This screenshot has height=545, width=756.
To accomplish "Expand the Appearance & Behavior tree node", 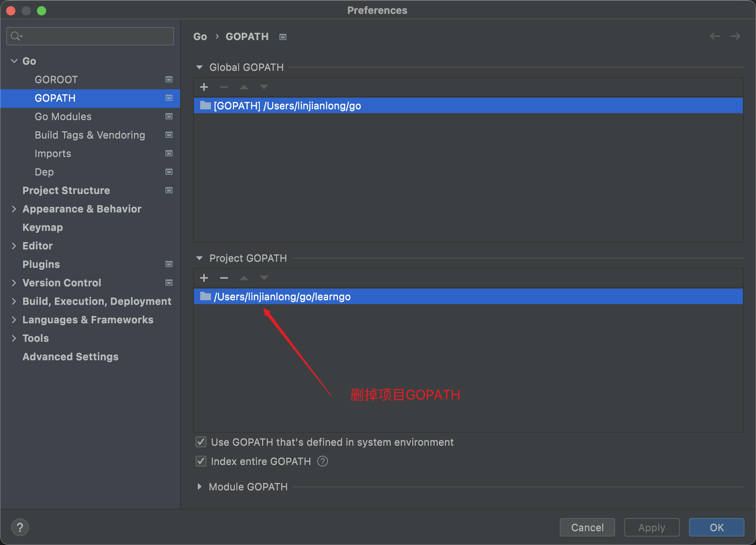I will [13, 209].
